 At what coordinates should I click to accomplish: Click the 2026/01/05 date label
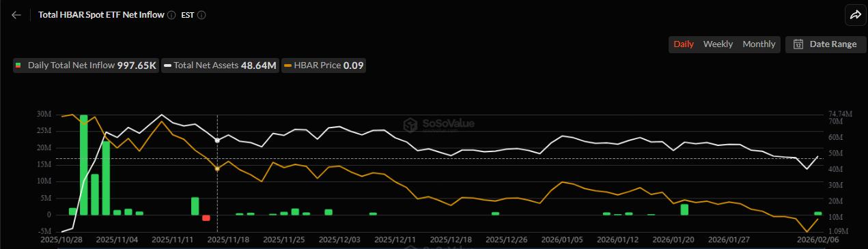[x=563, y=239]
